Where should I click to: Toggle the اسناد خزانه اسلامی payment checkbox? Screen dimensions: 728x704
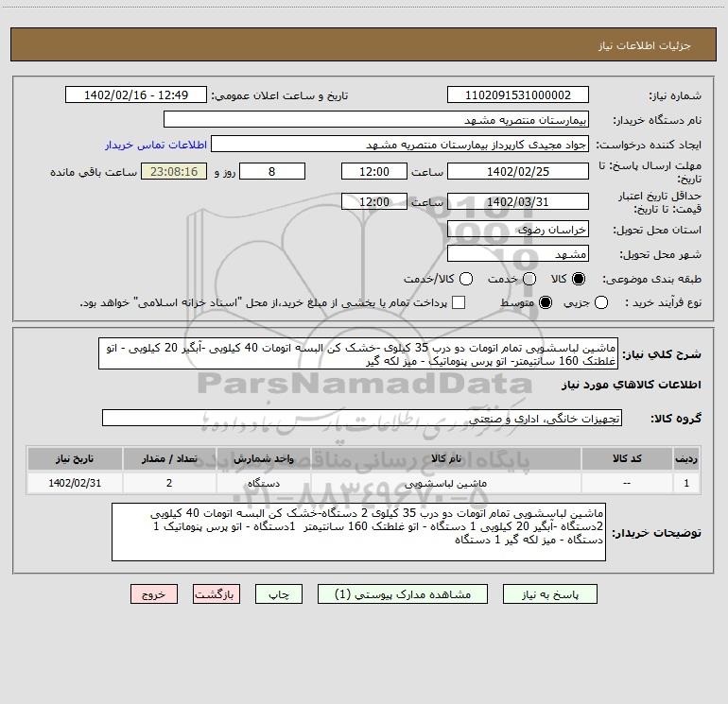click(x=459, y=302)
